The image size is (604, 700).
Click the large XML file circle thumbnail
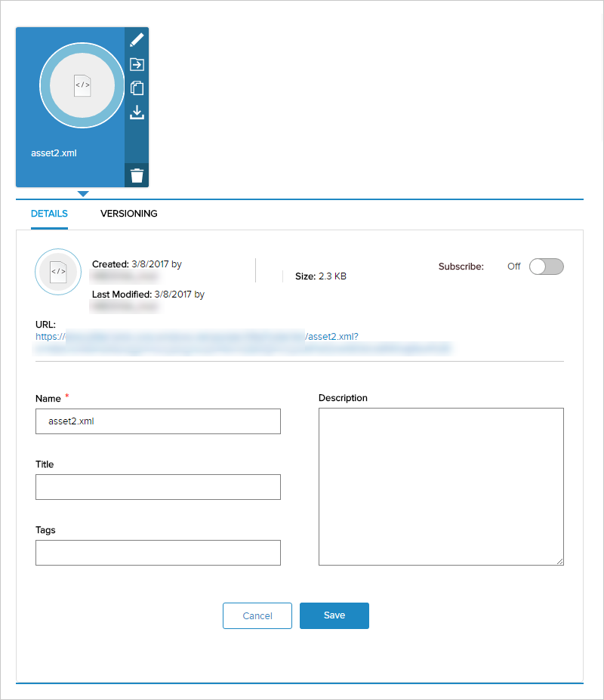82,85
